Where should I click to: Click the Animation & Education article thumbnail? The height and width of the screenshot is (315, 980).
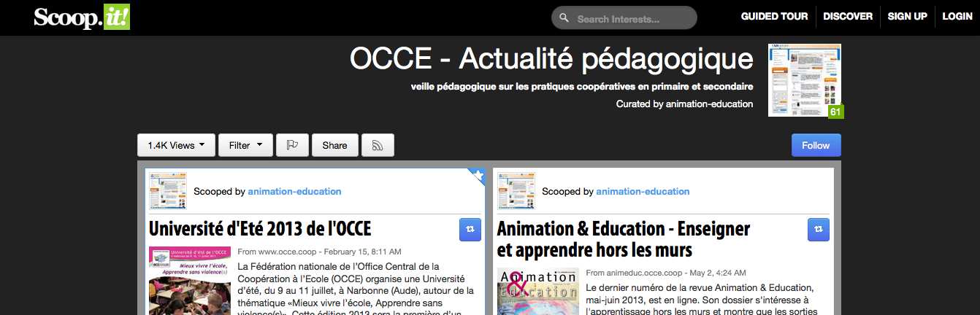pyautogui.click(x=537, y=292)
